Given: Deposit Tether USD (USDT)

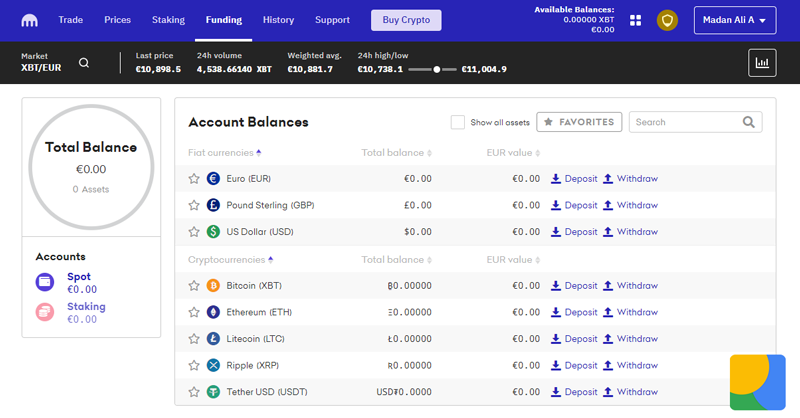Looking at the screenshot, I should click(x=574, y=392).
